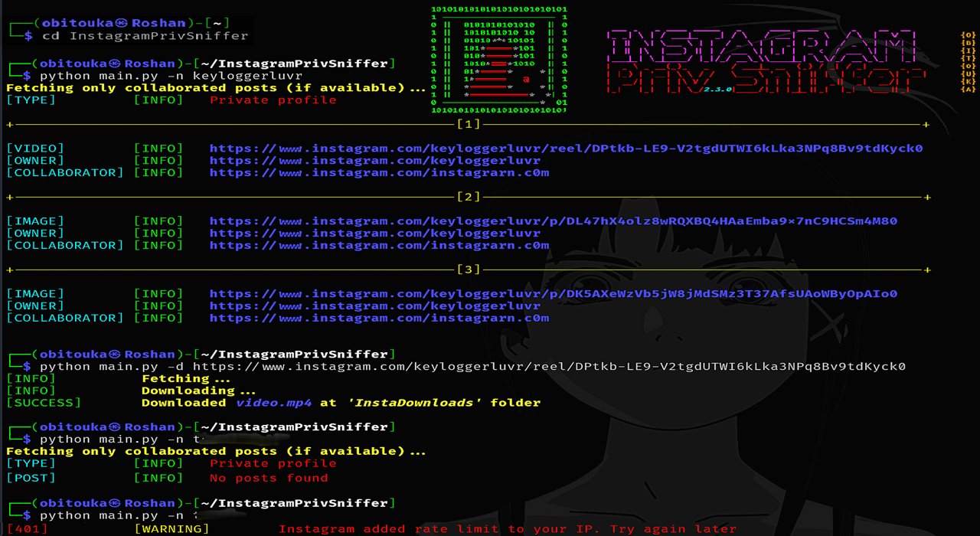980x536 pixels.
Task: Click the reel URL in the -d download command
Action: tap(549, 367)
